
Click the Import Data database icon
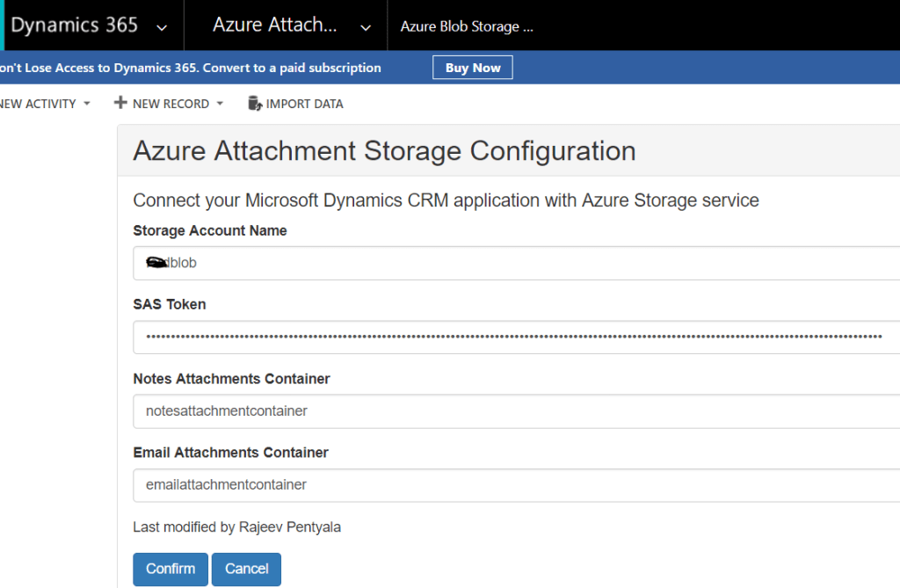[254, 103]
